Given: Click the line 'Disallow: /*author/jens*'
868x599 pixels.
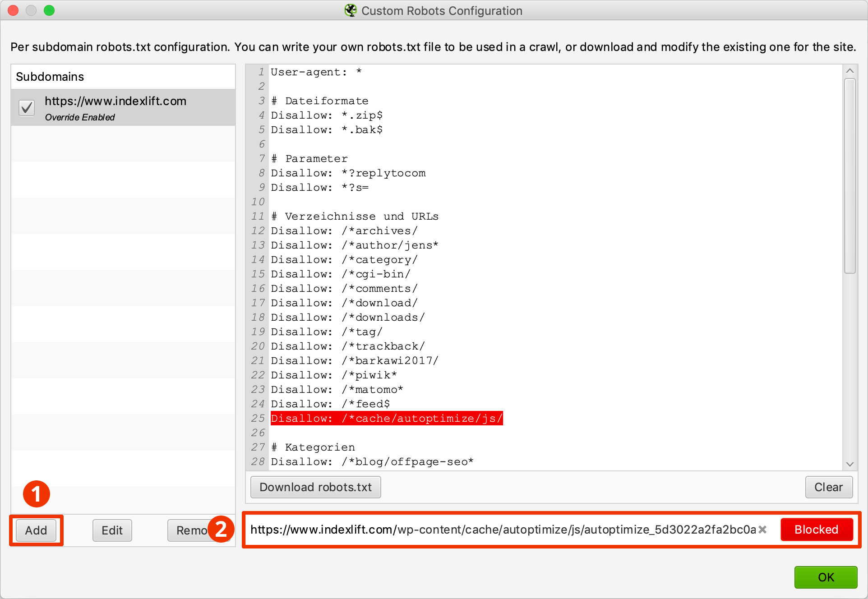Looking at the screenshot, I should click(355, 245).
